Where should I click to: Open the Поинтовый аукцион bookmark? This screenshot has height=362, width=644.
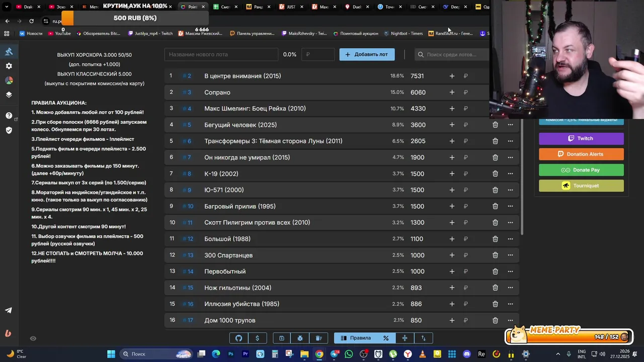pos(355,33)
